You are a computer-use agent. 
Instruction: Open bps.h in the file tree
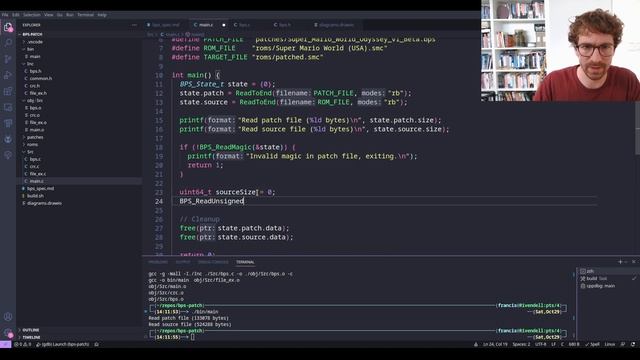(80, 71)
